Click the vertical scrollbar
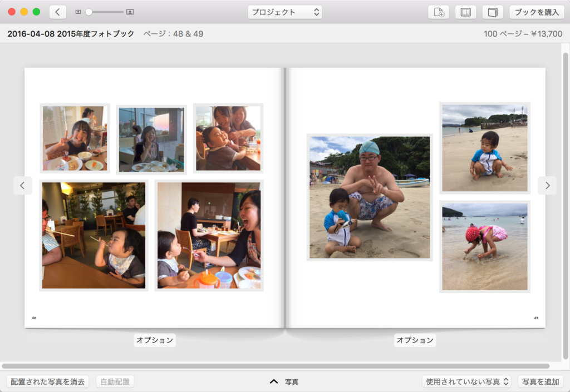The image size is (570, 392). (x=566, y=205)
